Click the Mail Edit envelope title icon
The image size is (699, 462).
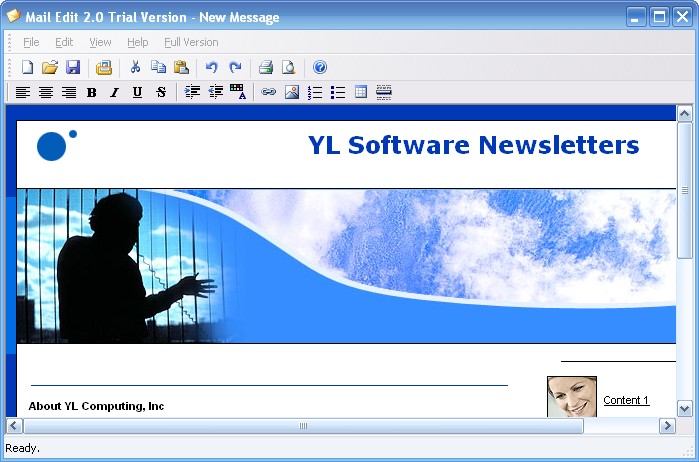click(x=13, y=16)
